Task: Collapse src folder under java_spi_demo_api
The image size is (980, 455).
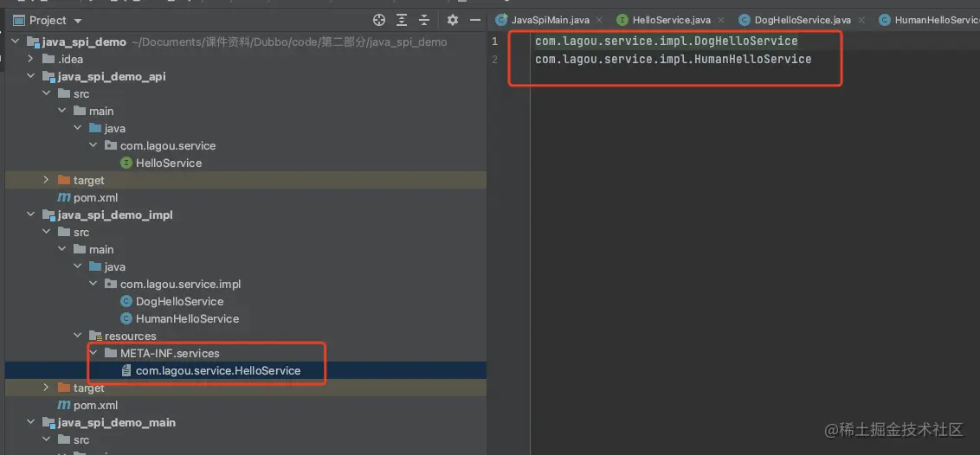Action: (46, 94)
